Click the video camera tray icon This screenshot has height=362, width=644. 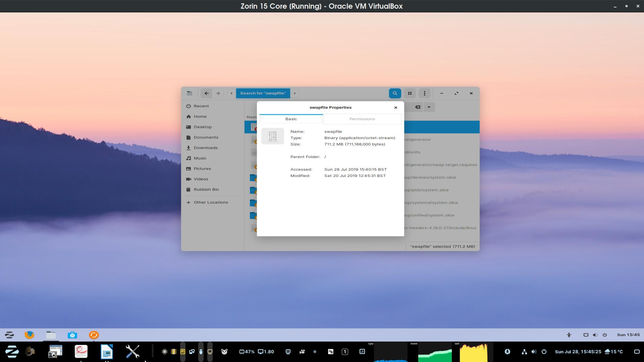point(302,352)
